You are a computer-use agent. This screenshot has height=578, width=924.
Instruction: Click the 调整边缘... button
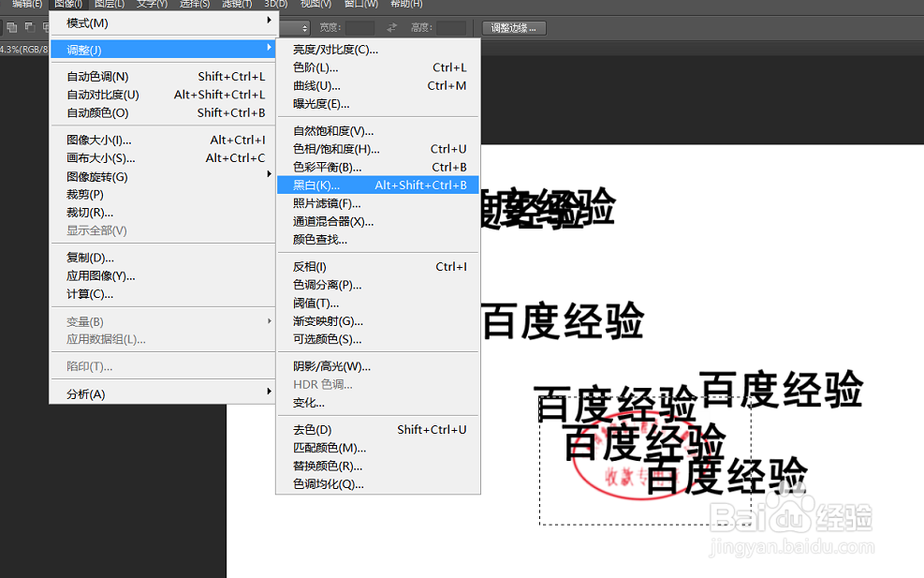coord(514,28)
